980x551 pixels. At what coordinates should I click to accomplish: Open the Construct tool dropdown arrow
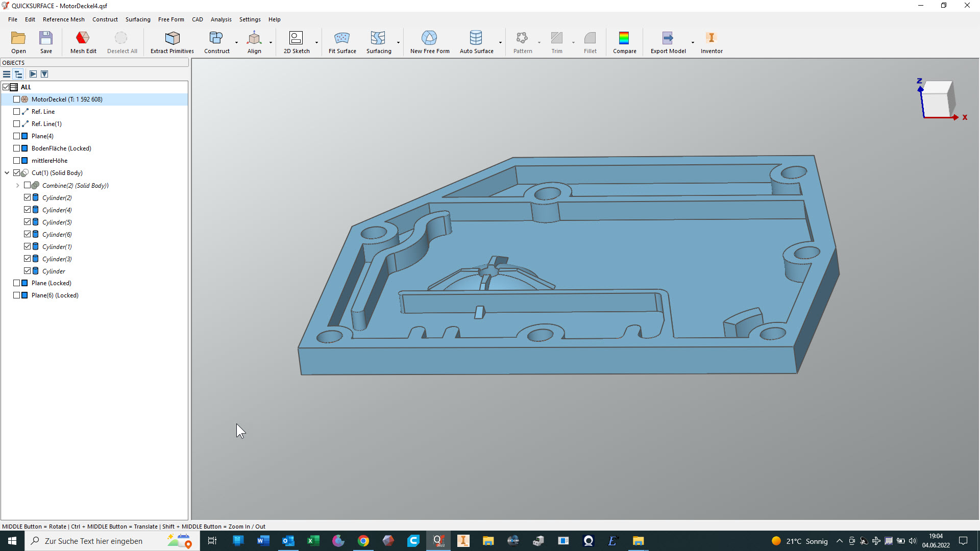point(236,42)
